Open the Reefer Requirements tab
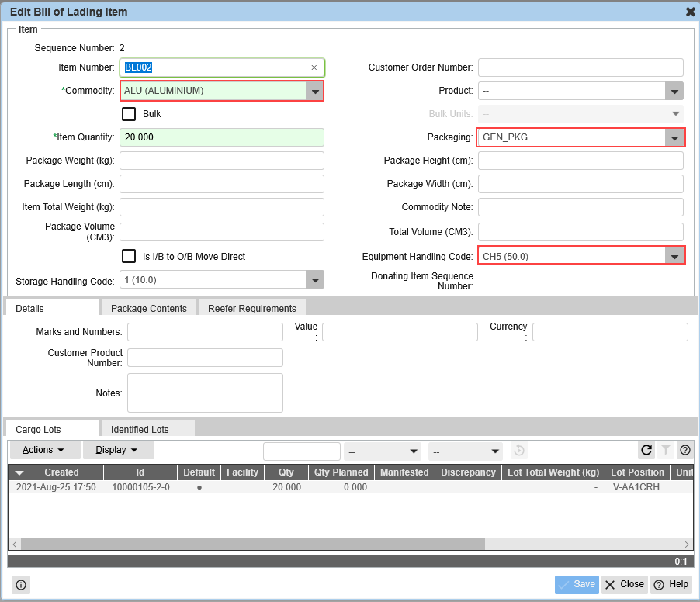This screenshot has width=700, height=602. [251, 308]
